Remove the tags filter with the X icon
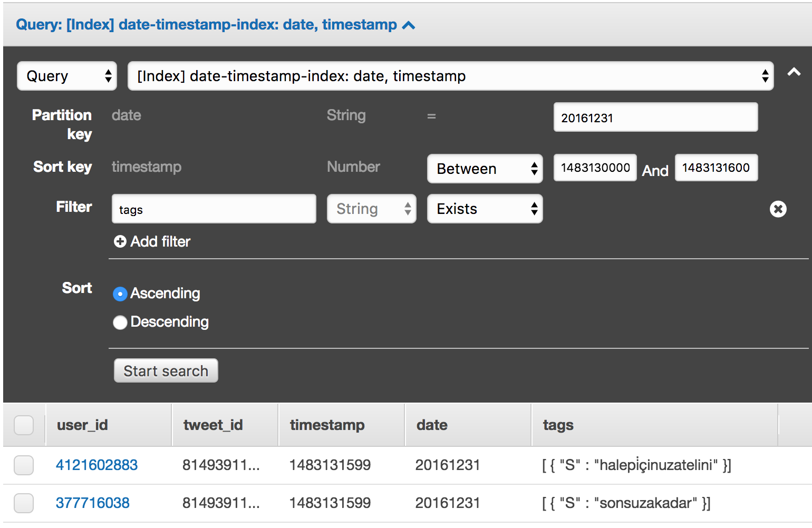Viewport: 812px width, 528px height. pyautogui.click(x=778, y=209)
